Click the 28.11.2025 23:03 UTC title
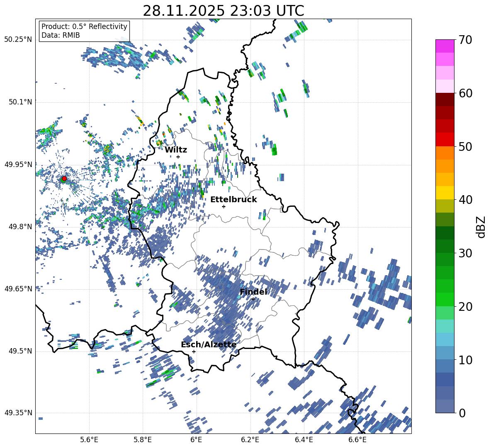This screenshot has width=491, height=448. pos(223,10)
